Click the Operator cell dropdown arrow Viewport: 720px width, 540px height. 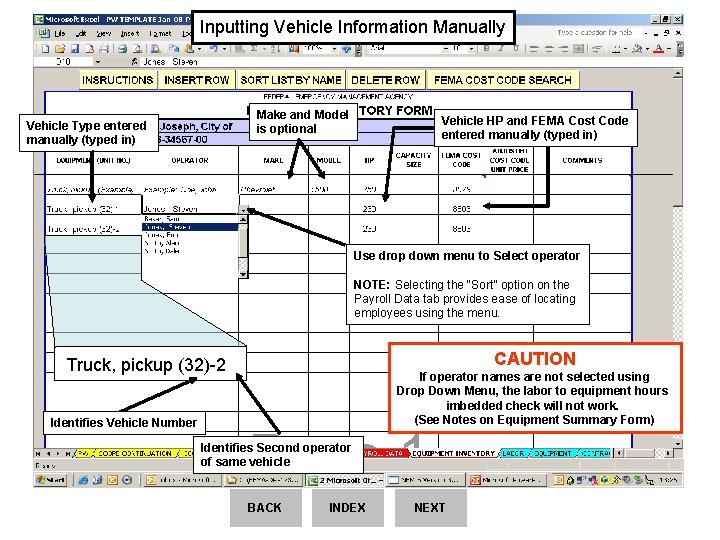pos(243,209)
